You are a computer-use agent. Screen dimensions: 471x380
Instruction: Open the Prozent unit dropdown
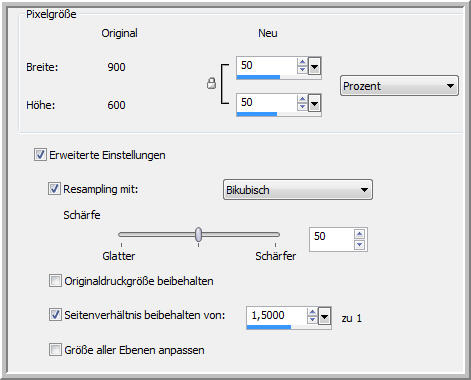pos(399,86)
